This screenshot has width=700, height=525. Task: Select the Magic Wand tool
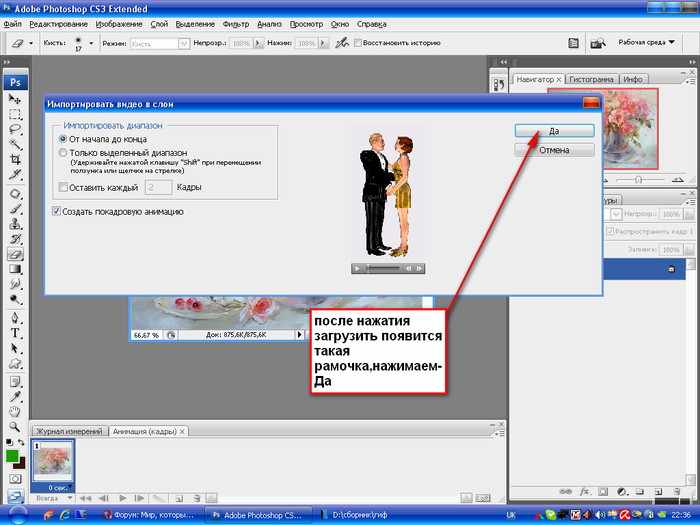click(x=15, y=144)
